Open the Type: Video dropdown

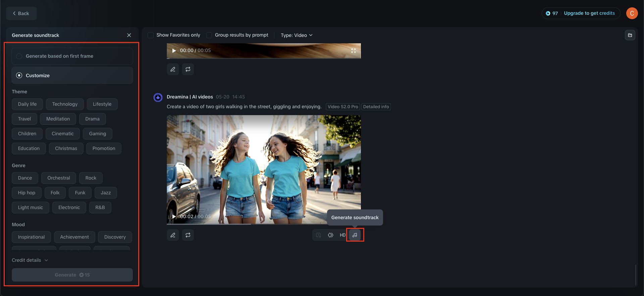point(297,35)
